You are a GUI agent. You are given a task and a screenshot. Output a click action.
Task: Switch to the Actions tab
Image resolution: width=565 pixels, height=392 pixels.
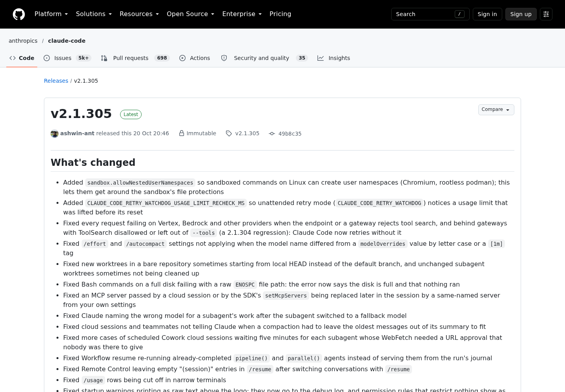click(195, 58)
